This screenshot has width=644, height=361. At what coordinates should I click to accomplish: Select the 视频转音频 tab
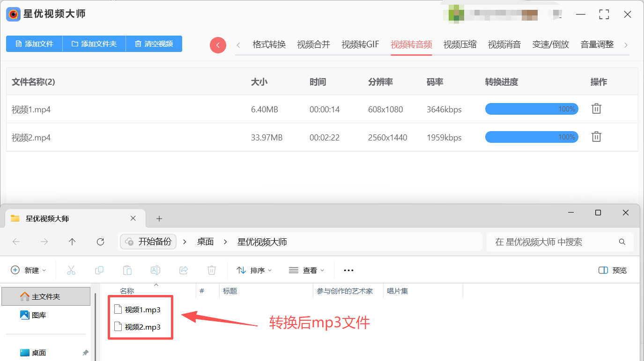tap(412, 45)
